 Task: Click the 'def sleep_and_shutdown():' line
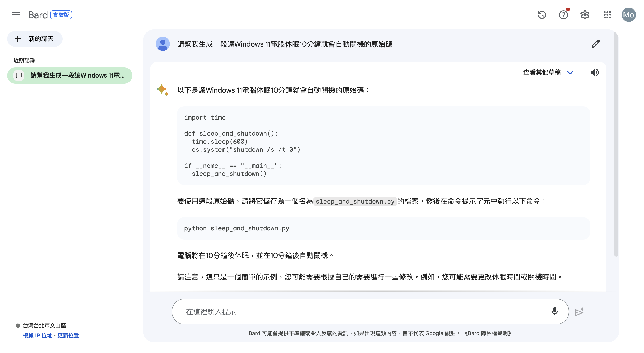231,134
